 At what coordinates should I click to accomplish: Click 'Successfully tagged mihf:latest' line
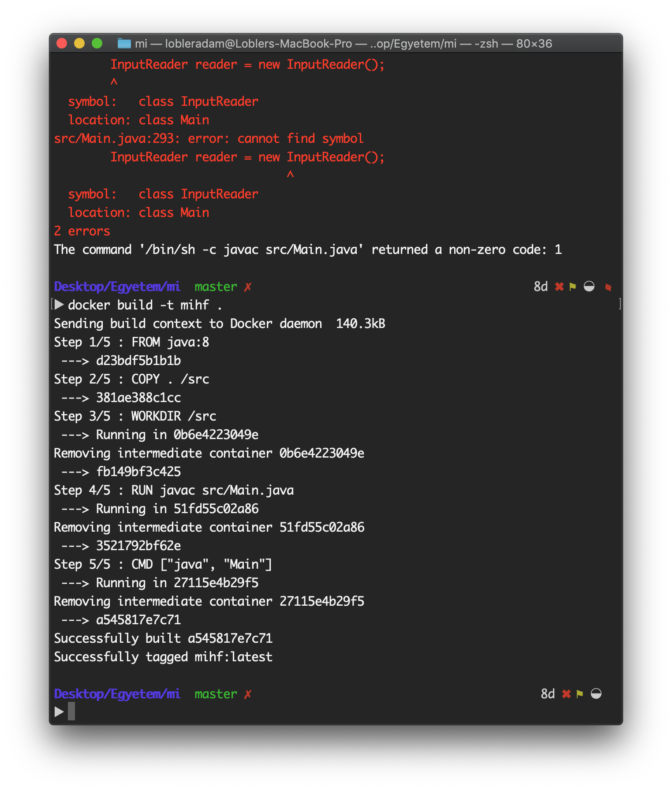[x=163, y=657]
